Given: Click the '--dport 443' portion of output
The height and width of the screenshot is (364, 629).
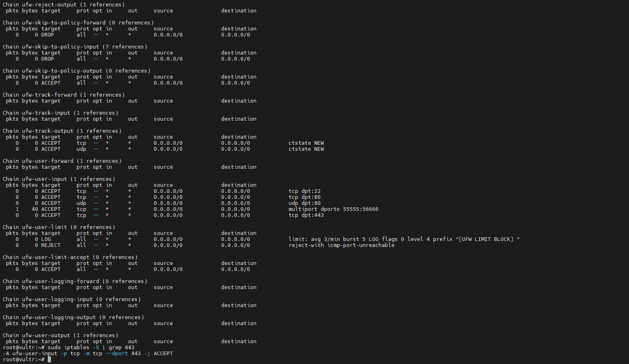Looking at the screenshot, I should pos(123,354).
